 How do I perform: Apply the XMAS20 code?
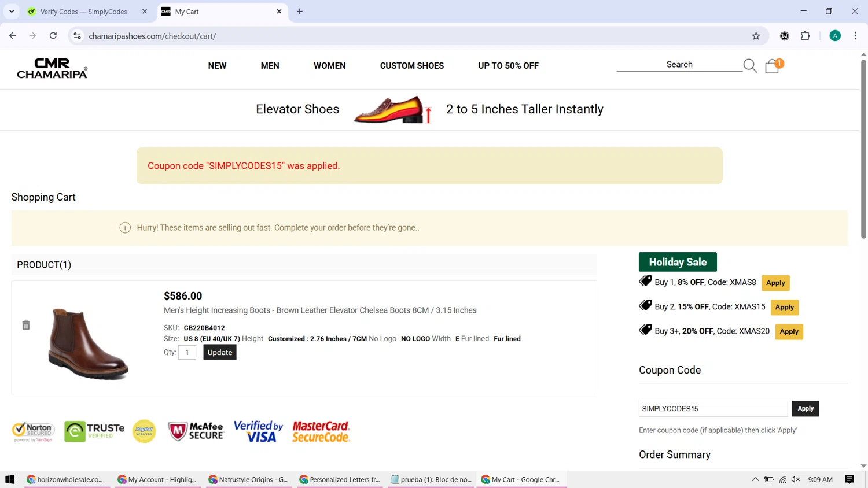pyautogui.click(x=789, y=331)
